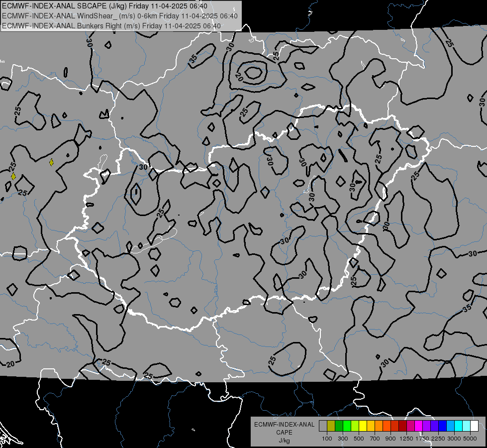Pick the pure blue swatch right of 2250
Viewport: 487px width, 448px height.
pyautogui.click(x=443, y=426)
